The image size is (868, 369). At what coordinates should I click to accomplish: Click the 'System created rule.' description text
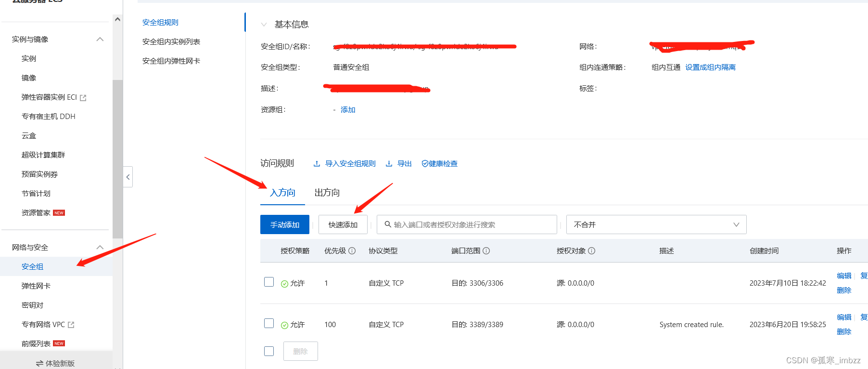(691, 325)
